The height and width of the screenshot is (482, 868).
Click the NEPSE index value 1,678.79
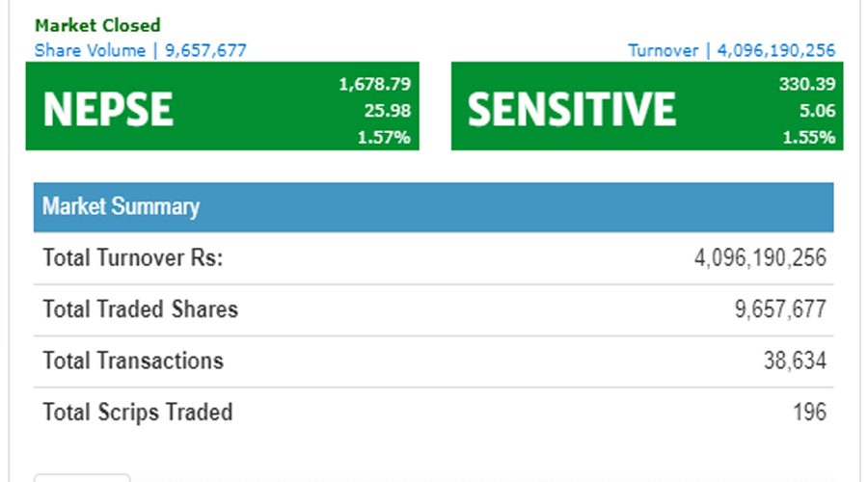374,85
